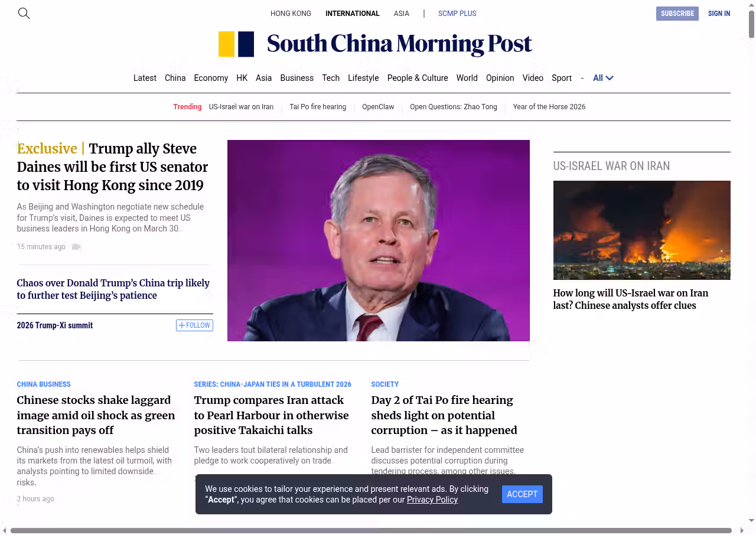
Task: Click the vertical scrollbar up arrow
Action: click(751, 5)
